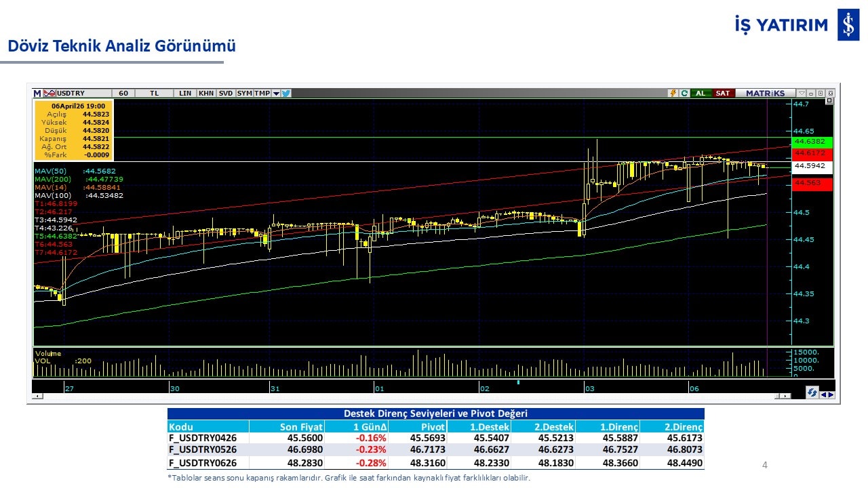Viewport: 868px width, 488px height.
Task: Click the Twitter bird icon
Action: point(286,94)
